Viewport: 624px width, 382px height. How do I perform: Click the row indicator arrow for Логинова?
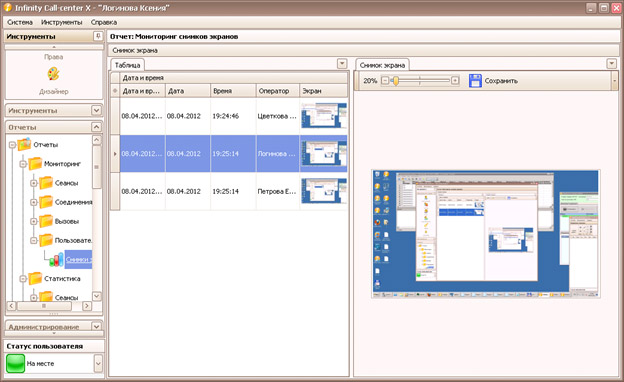(115, 154)
